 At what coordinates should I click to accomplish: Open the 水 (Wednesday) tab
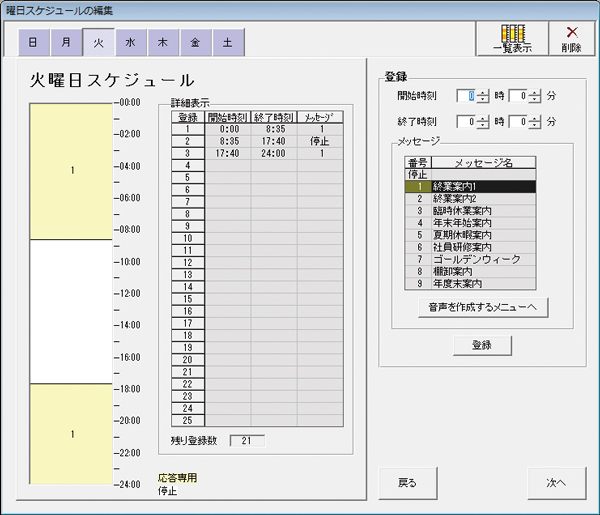click(130, 43)
